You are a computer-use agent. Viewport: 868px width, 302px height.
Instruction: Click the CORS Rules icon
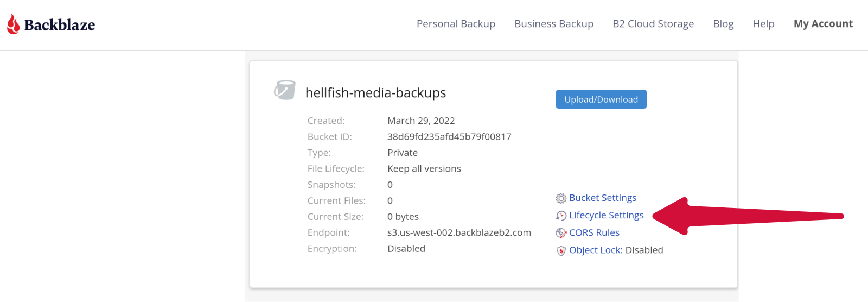coord(561,233)
